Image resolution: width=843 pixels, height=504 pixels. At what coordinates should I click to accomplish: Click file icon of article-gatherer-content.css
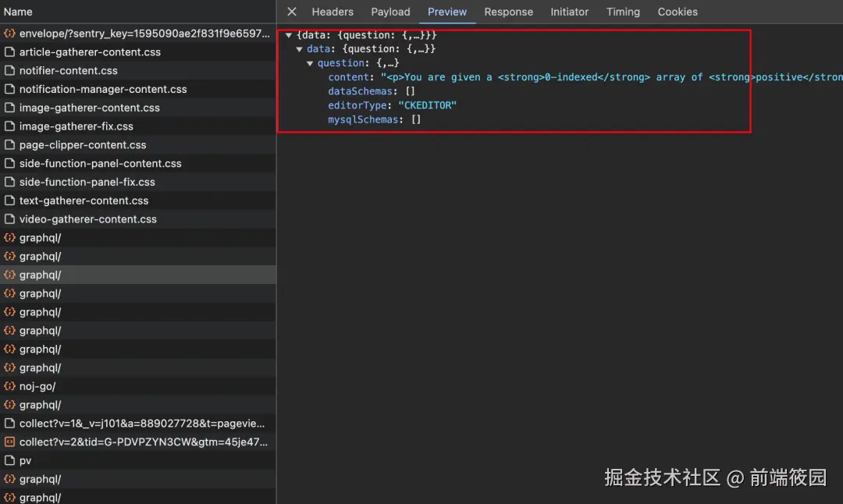point(9,52)
